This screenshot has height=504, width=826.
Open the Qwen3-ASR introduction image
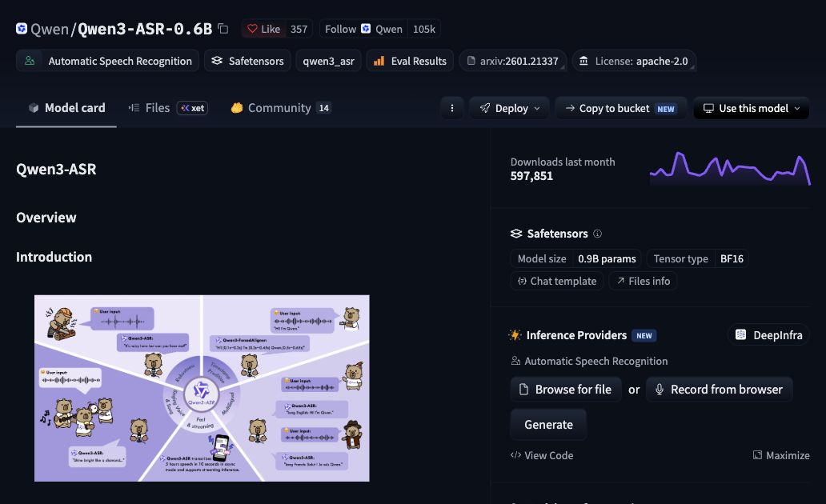[202, 388]
